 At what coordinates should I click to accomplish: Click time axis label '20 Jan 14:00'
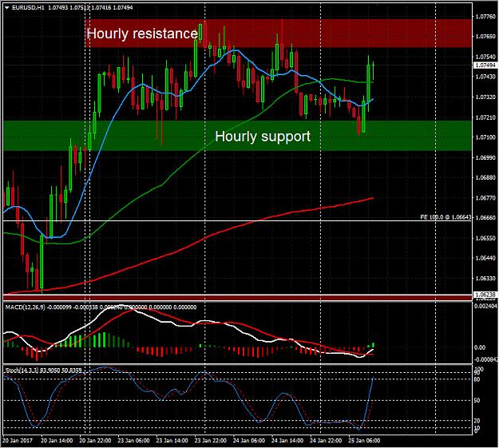pos(57,441)
